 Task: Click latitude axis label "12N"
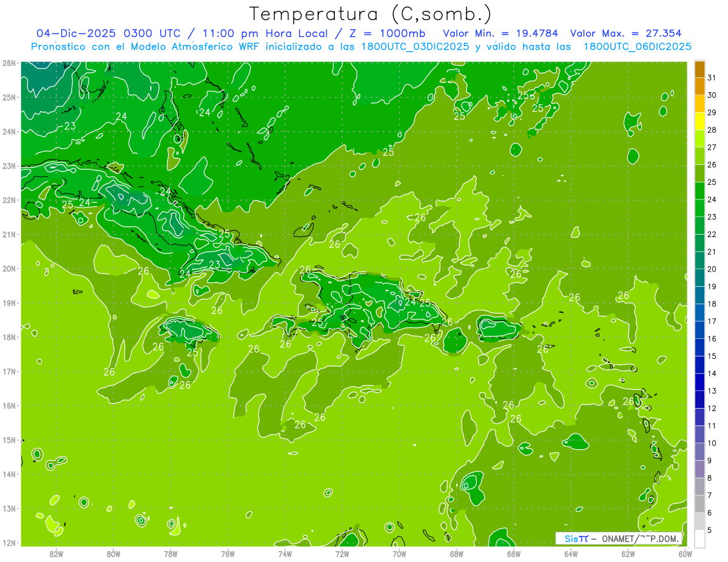tap(9, 543)
